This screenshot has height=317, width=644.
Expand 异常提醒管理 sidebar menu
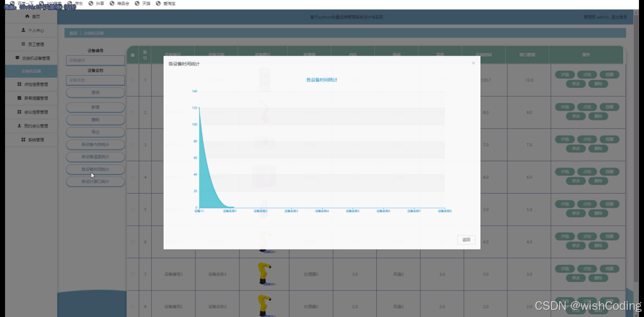click(x=32, y=98)
